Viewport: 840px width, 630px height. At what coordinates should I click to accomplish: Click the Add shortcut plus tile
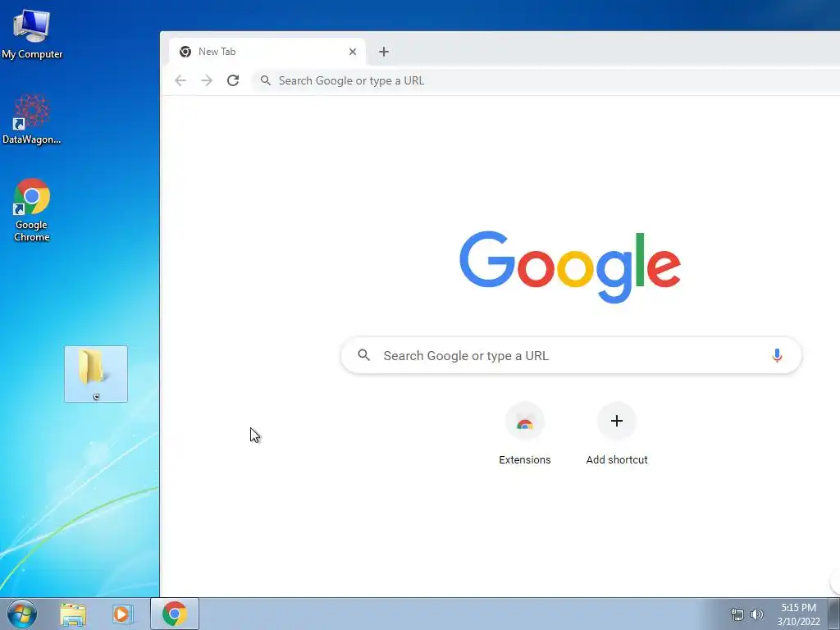(617, 421)
